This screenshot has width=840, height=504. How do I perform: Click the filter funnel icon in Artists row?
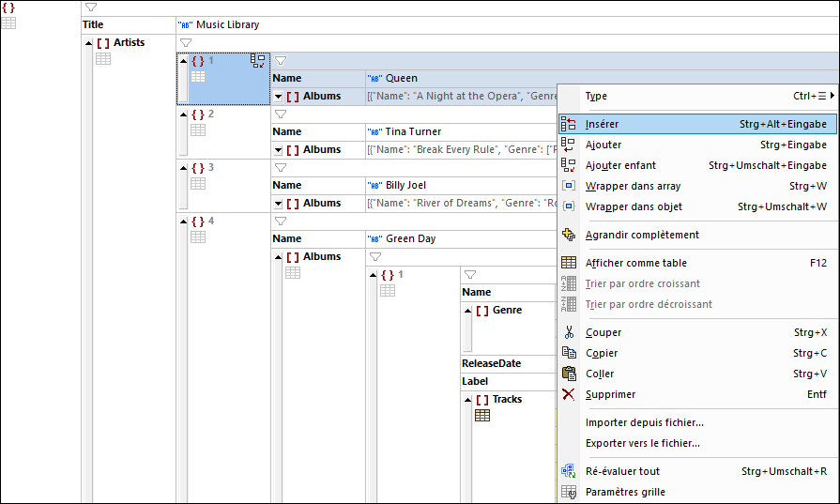(186, 43)
